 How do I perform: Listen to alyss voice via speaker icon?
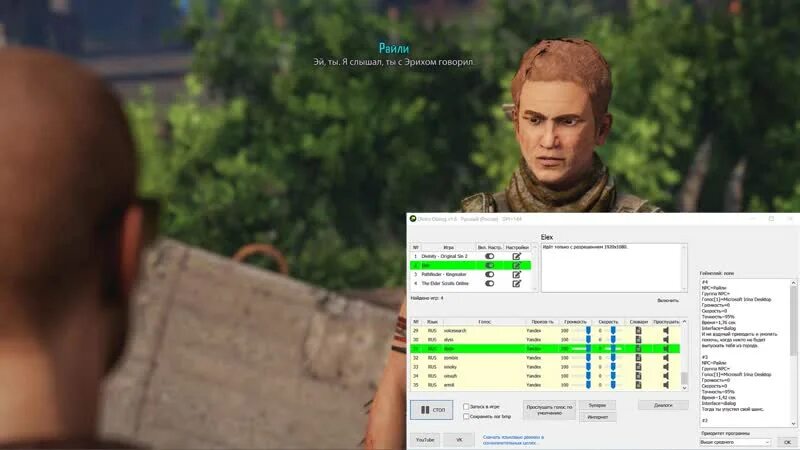pyautogui.click(x=666, y=339)
